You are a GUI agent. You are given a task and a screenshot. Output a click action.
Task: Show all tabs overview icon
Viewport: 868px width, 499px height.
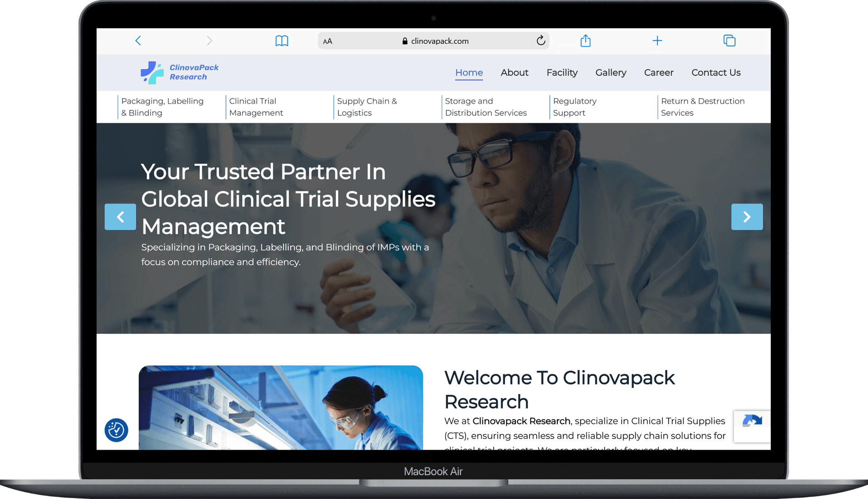coord(729,41)
